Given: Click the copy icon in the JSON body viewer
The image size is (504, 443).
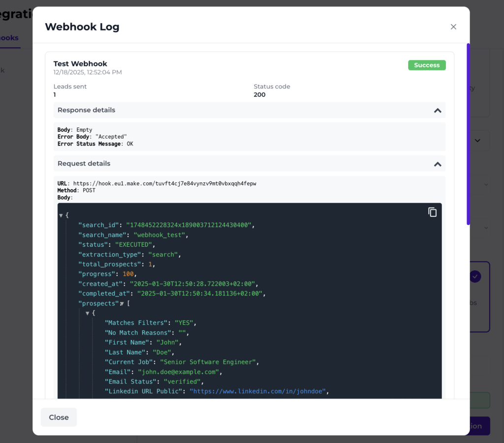Looking at the screenshot, I should point(432,212).
